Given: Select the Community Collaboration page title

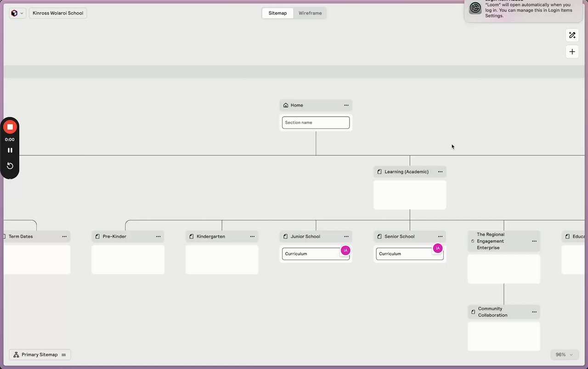Looking at the screenshot, I should coord(493,312).
